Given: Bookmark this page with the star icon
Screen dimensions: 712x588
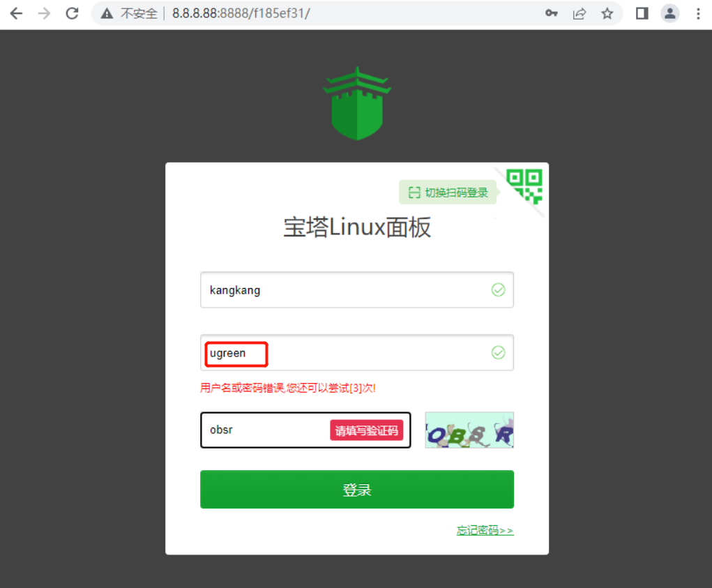Looking at the screenshot, I should tap(607, 14).
